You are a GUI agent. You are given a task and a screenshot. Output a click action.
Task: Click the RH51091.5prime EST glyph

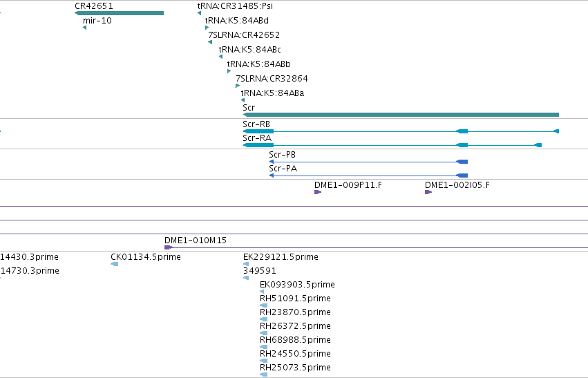(x=264, y=305)
